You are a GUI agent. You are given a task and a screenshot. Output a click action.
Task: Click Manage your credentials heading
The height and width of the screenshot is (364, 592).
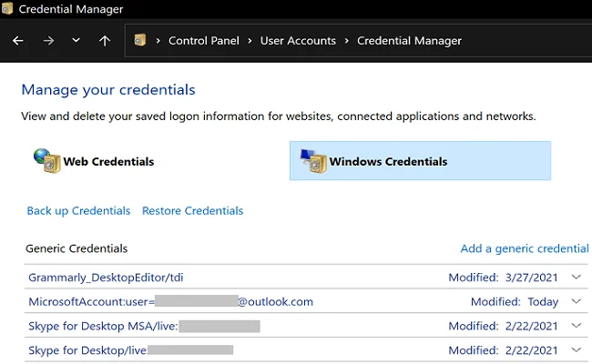pos(108,90)
